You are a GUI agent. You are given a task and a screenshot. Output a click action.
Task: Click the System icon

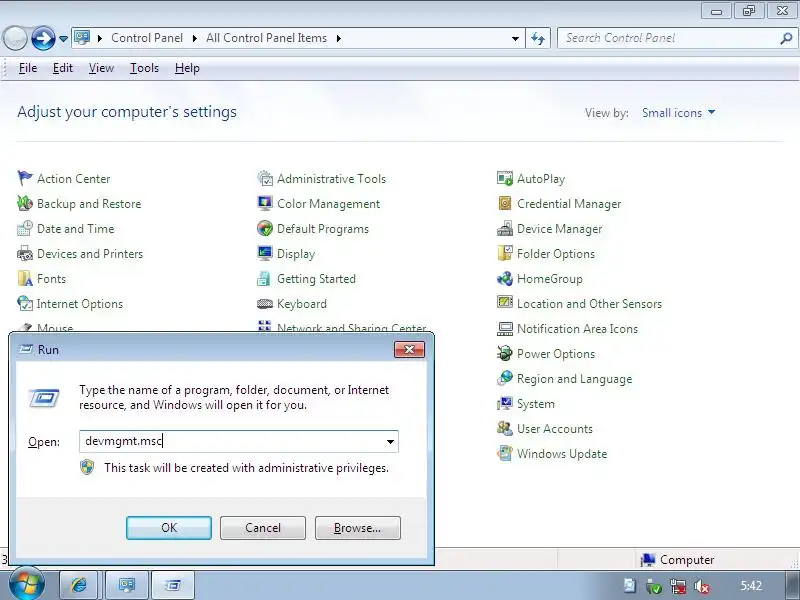[x=505, y=403]
